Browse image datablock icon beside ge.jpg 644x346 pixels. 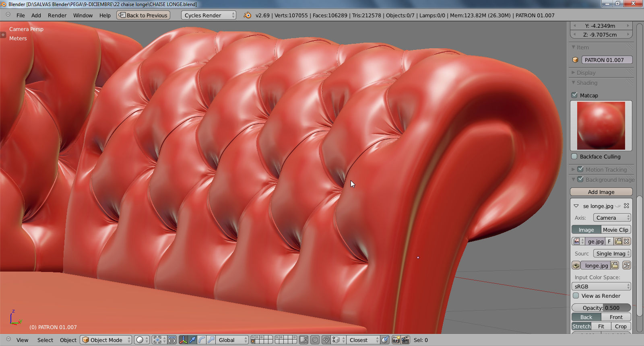coord(578,241)
